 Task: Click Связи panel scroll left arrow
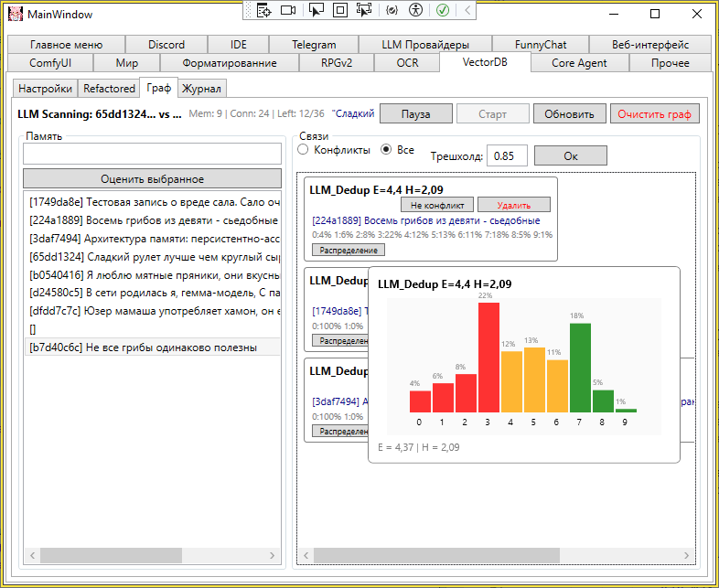tap(306, 555)
